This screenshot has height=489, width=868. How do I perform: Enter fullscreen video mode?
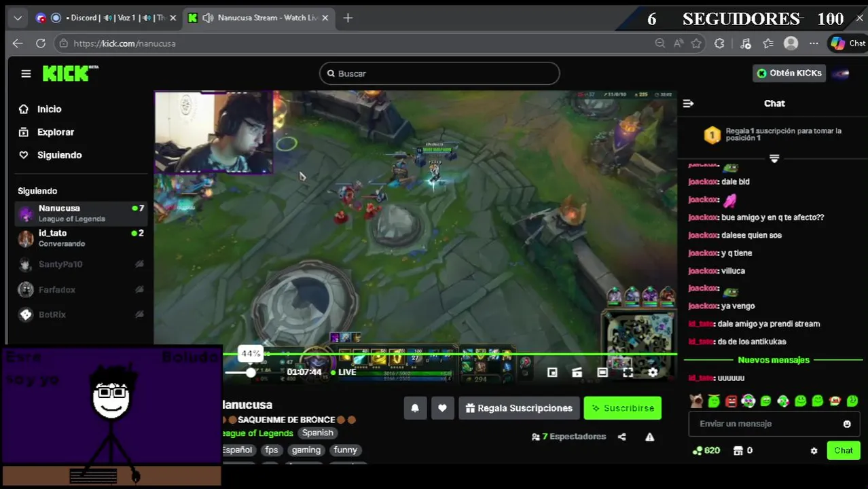[628, 372]
